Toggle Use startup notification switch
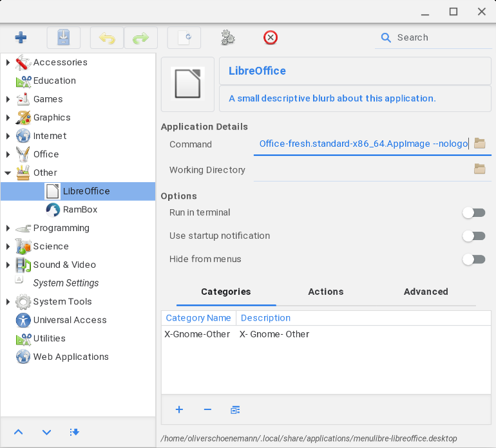Image resolution: width=496 pixels, height=448 pixels. click(x=473, y=236)
